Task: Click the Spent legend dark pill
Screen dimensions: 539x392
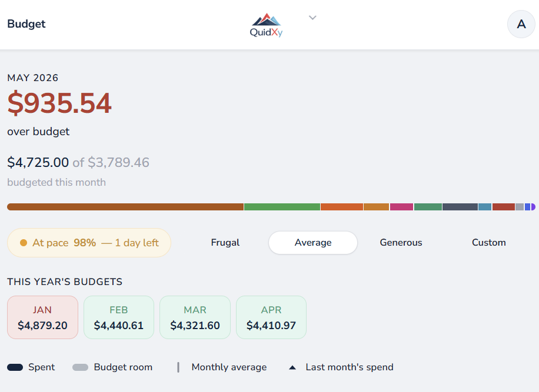Action: click(15, 367)
